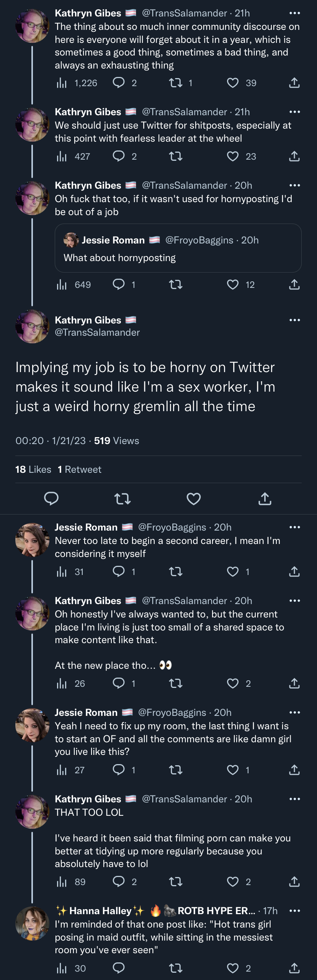Open three-dot menu on Hanna Halley's reply
The image size is (317, 980).
tap(294, 911)
